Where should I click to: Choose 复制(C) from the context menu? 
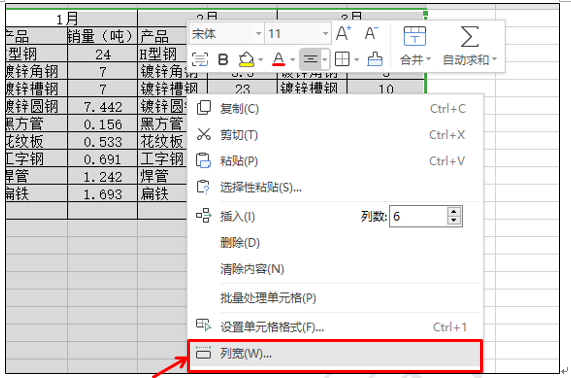[335, 109]
